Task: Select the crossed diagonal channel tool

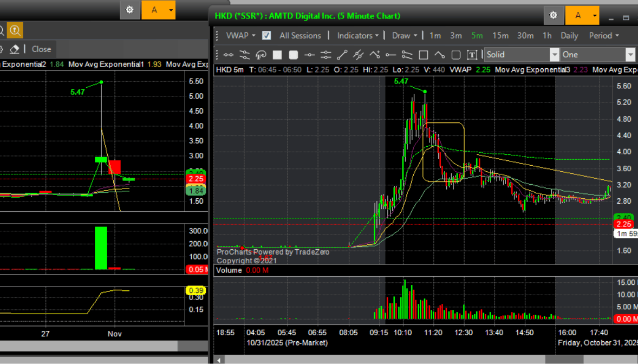Action: [x=359, y=55]
